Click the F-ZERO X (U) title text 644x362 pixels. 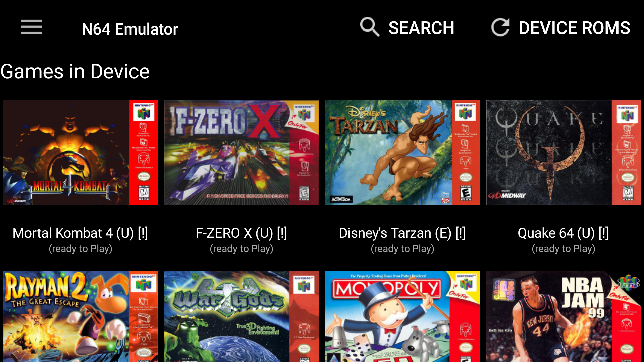[x=241, y=233]
